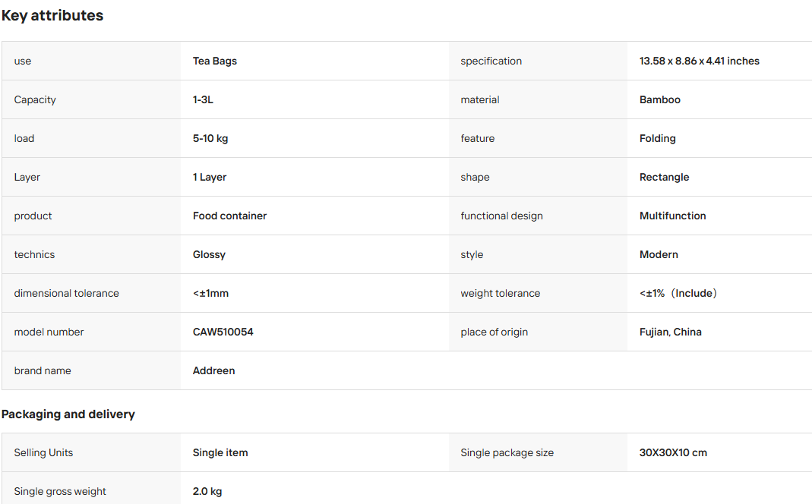Image resolution: width=812 pixels, height=504 pixels.
Task: Select the Tea Bags use value
Action: point(215,61)
